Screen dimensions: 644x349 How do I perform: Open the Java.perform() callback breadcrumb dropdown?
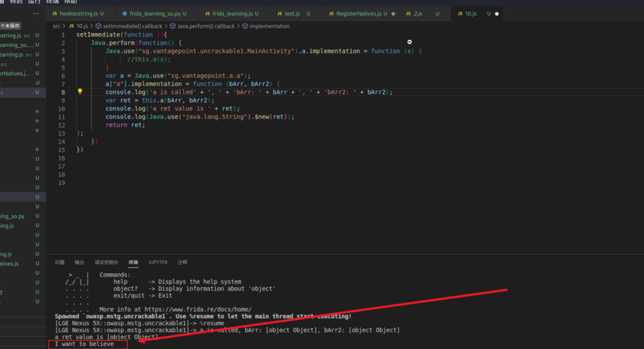point(206,26)
